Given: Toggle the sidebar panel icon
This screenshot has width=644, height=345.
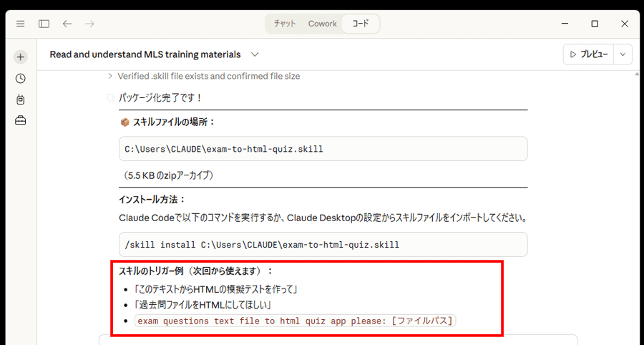Looking at the screenshot, I should click(x=44, y=24).
